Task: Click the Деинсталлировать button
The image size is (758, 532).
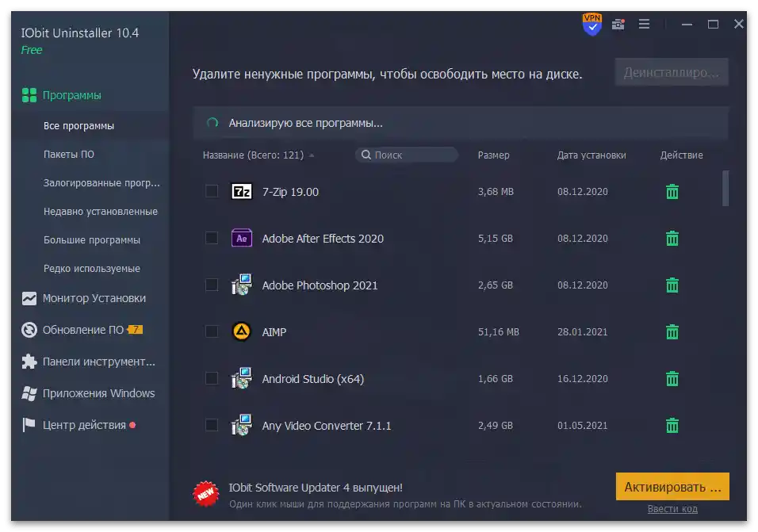Action: [x=672, y=72]
